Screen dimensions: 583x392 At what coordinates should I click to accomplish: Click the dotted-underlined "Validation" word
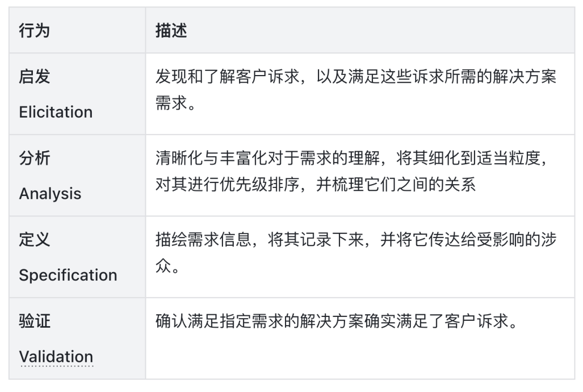pyautogui.click(x=56, y=356)
